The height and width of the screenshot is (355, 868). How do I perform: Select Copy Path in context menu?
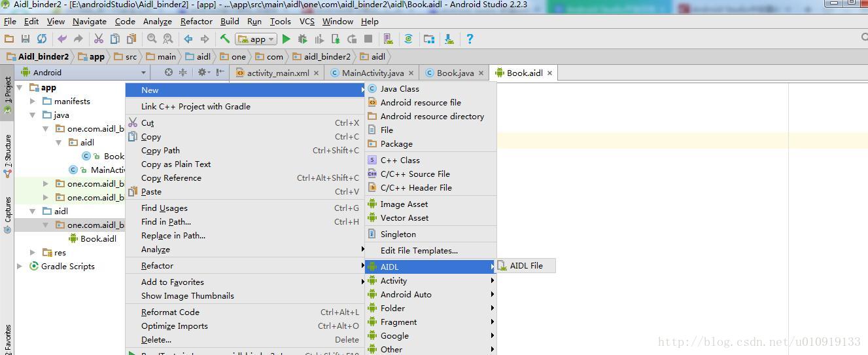tap(245, 150)
